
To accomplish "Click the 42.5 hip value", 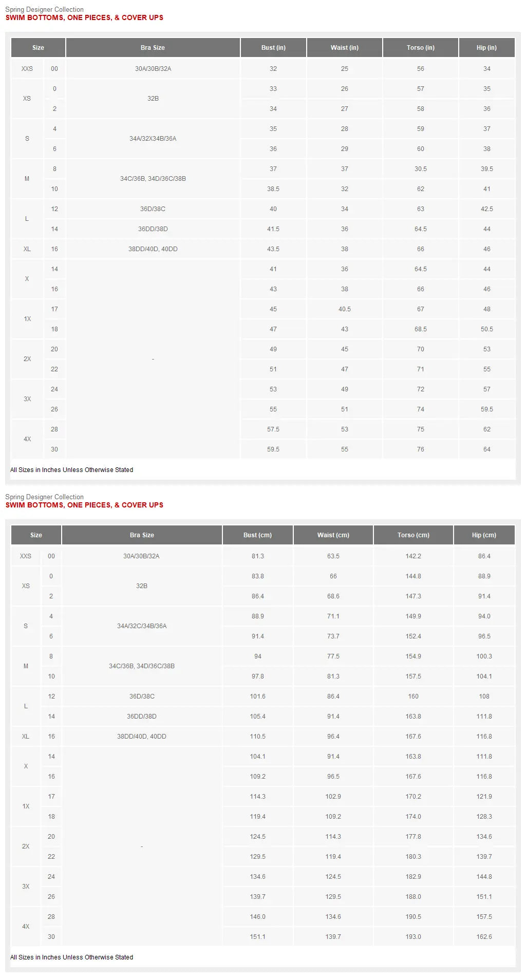I will (x=486, y=209).
